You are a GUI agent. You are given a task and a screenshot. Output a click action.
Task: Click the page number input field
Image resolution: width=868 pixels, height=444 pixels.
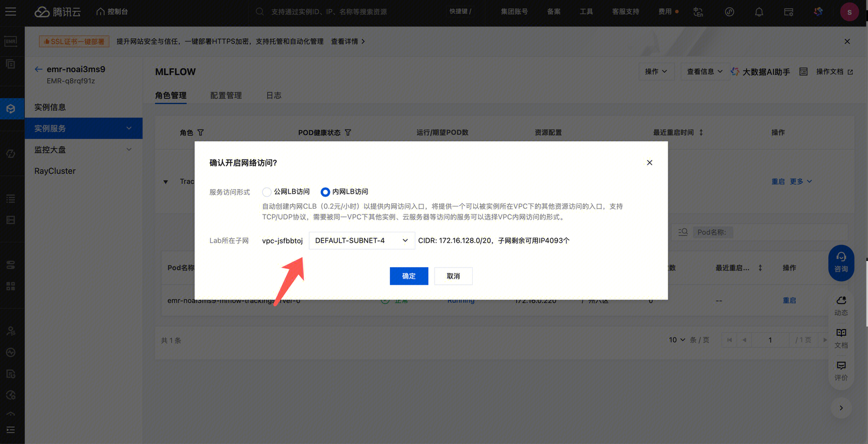coord(770,340)
